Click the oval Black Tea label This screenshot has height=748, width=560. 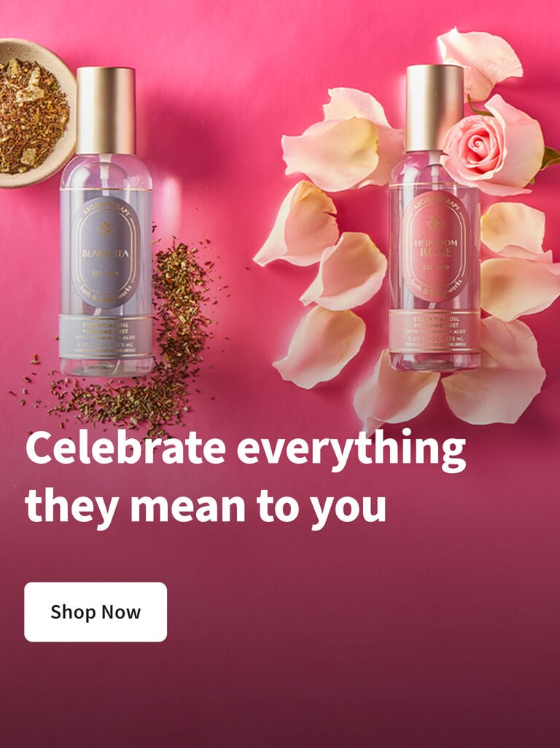click(106, 253)
